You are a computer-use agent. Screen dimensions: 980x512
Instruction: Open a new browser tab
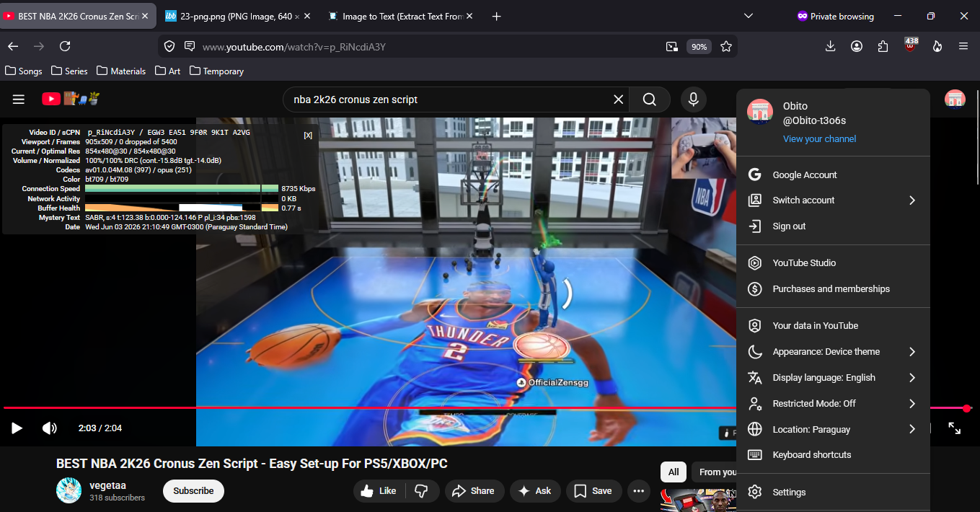pyautogui.click(x=496, y=16)
